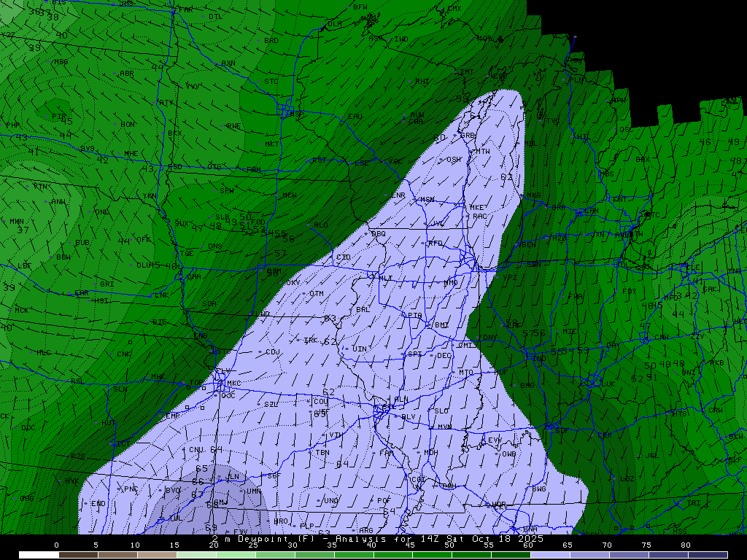Click the '2 m Dewpoint (F)' title text
747x560 pixels.
click(263, 539)
